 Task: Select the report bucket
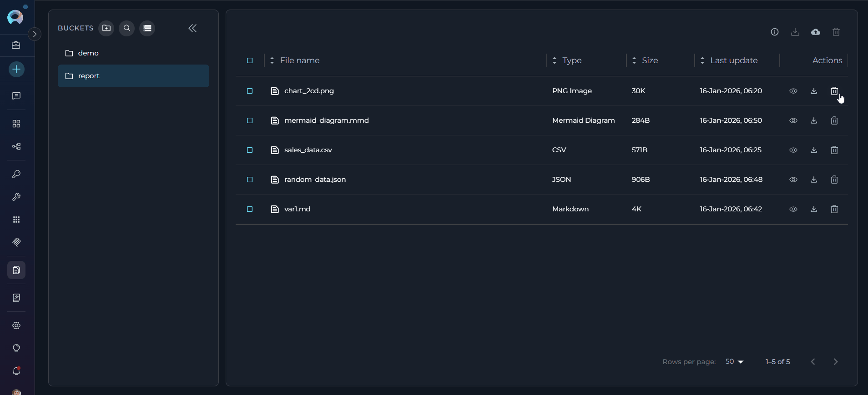[x=89, y=76]
